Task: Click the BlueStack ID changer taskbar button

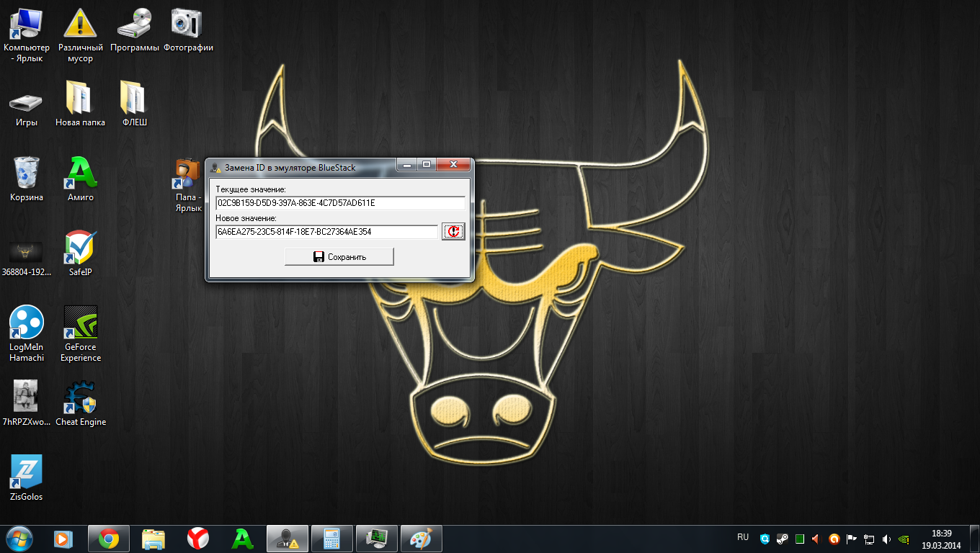Action: pos(288,539)
